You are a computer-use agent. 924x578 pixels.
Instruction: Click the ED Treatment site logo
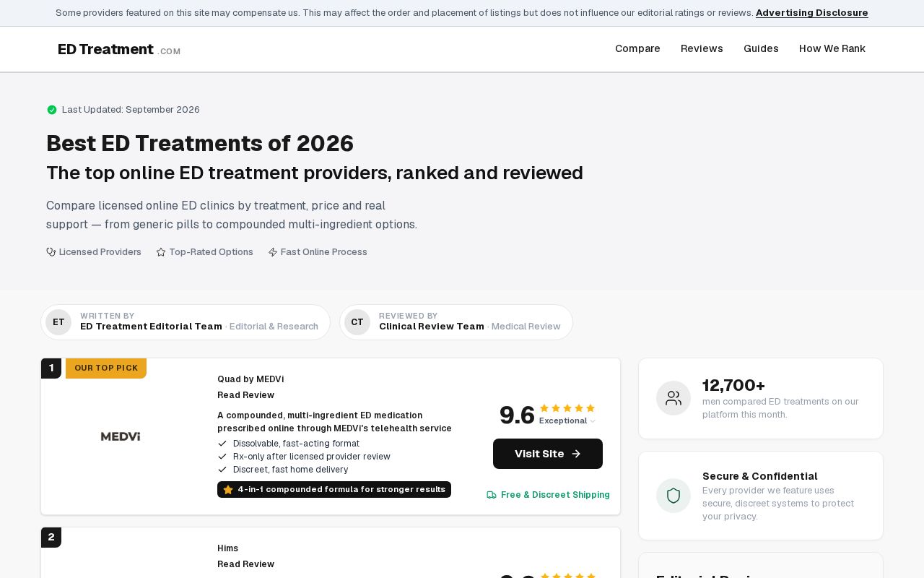[x=119, y=49]
